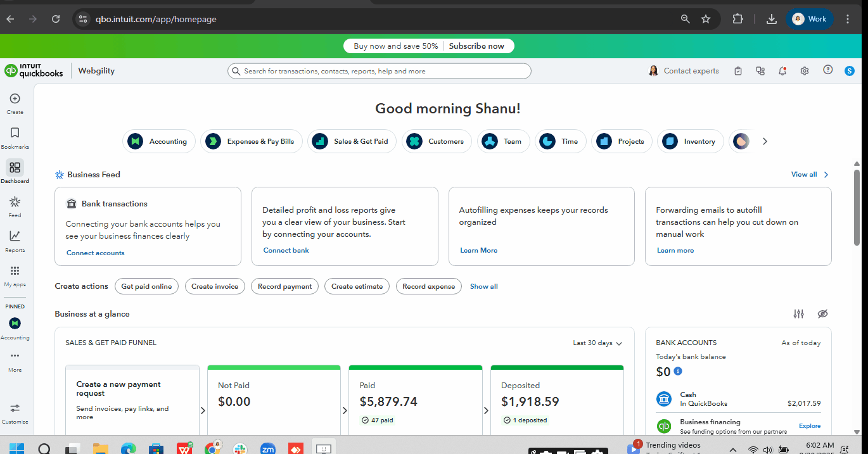Open the settings gear icon
Screen dimensions: 868x454
tap(805, 71)
